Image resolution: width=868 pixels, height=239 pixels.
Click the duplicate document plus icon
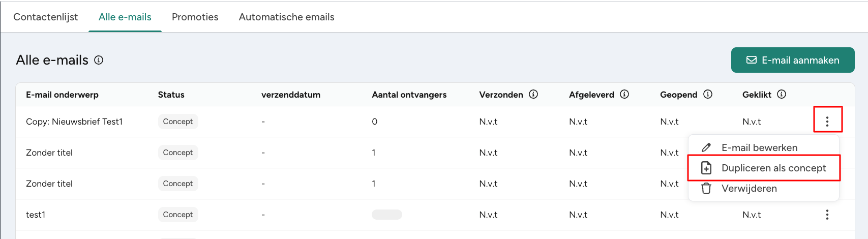pos(706,168)
